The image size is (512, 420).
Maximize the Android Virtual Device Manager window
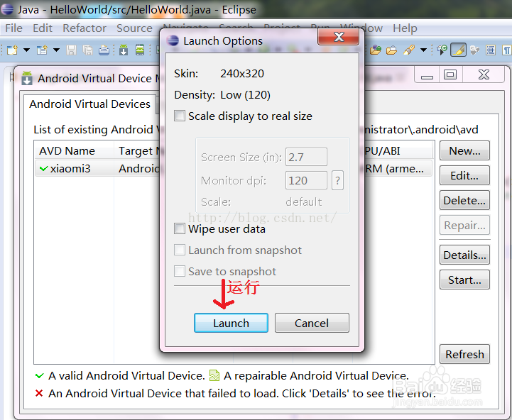[450, 74]
